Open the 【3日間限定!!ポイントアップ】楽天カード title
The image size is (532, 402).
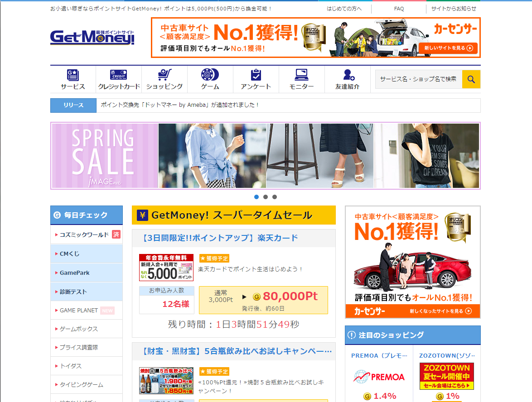220,238
